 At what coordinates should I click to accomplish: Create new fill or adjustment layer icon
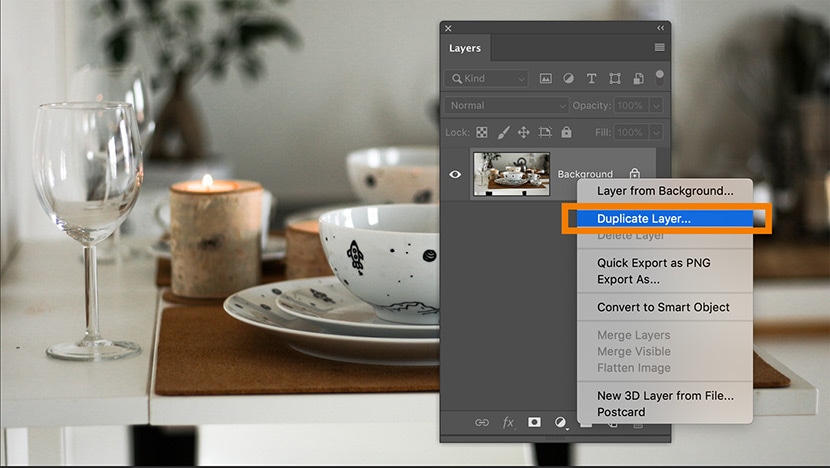point(561,422)
